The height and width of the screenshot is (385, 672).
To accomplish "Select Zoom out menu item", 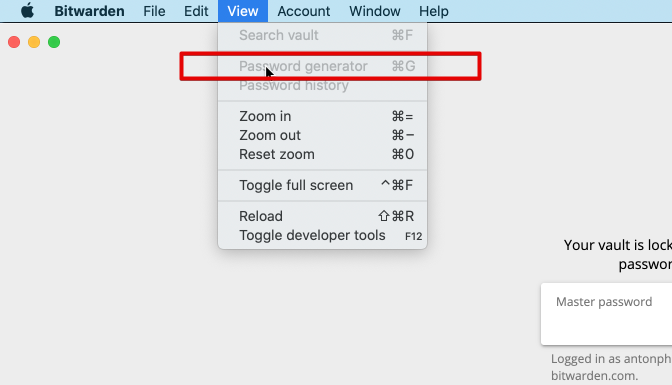I will pos(322,135).
